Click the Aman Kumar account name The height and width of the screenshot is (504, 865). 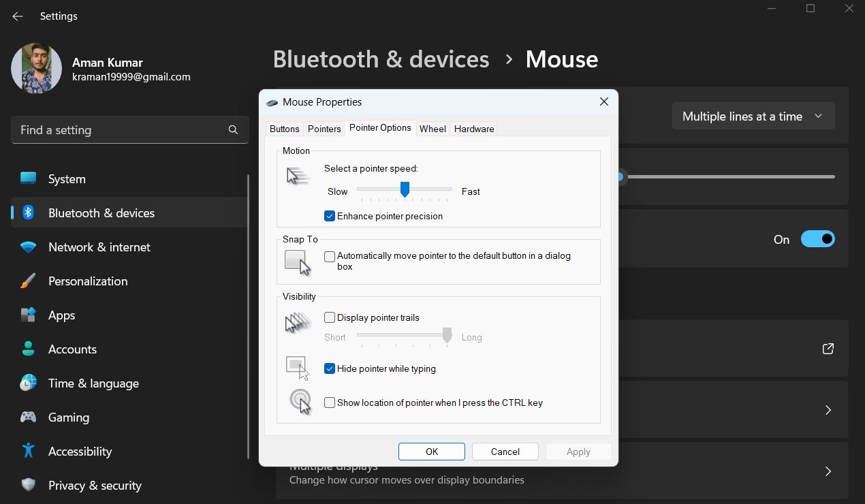[x=108, y=62]
